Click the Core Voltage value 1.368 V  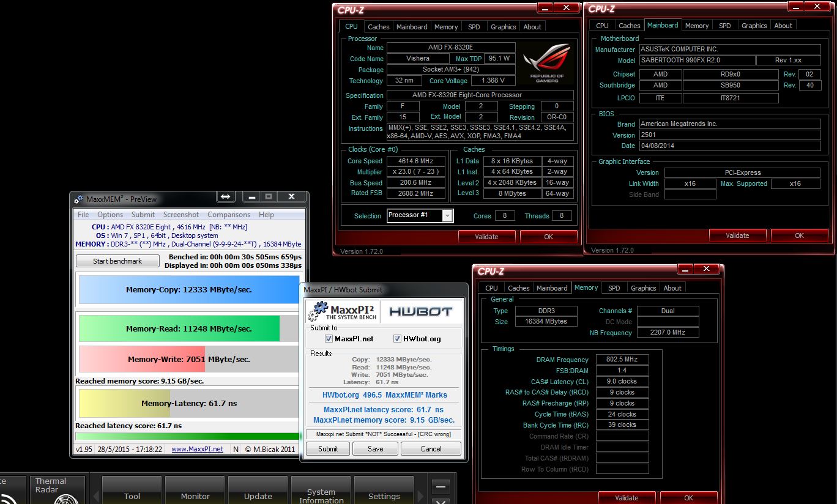pos(493,81)
